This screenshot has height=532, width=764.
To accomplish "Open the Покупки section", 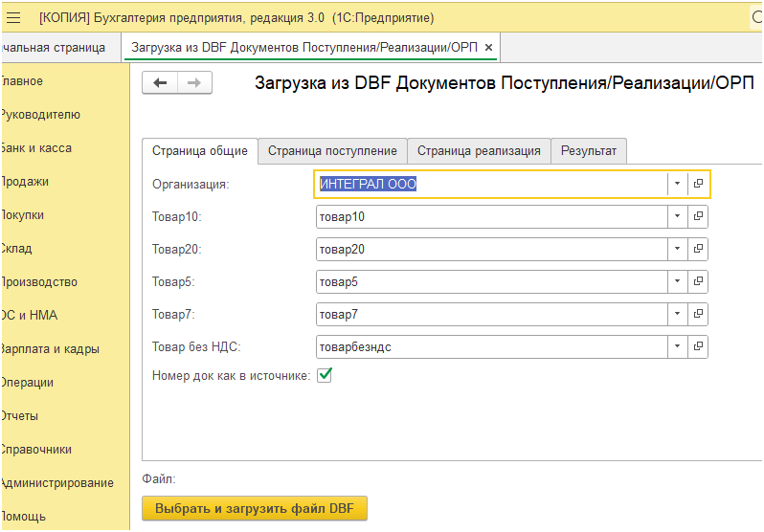I will (x=22, y=215).
